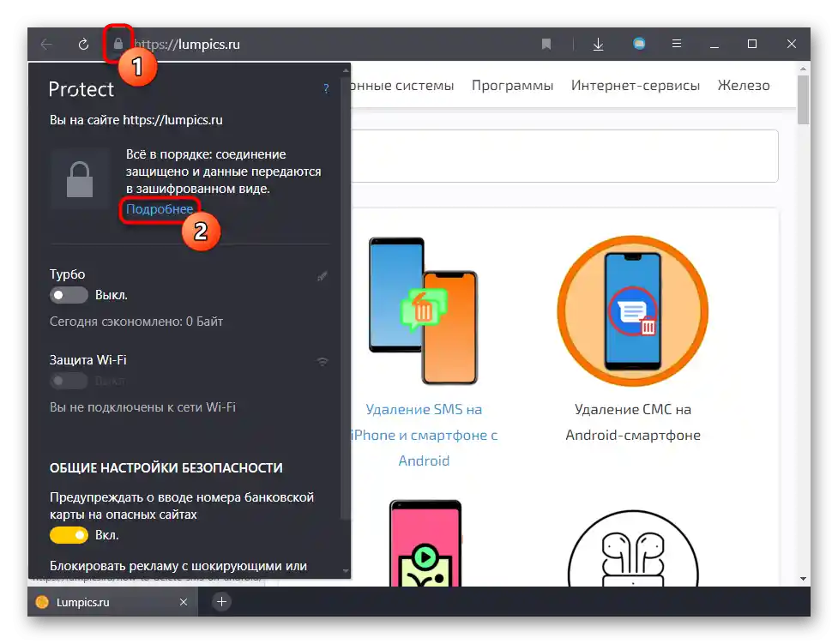The image size is (838, 644).
Task: Bookmark this page with the flag icon
Action: click(x=546, y=44)
